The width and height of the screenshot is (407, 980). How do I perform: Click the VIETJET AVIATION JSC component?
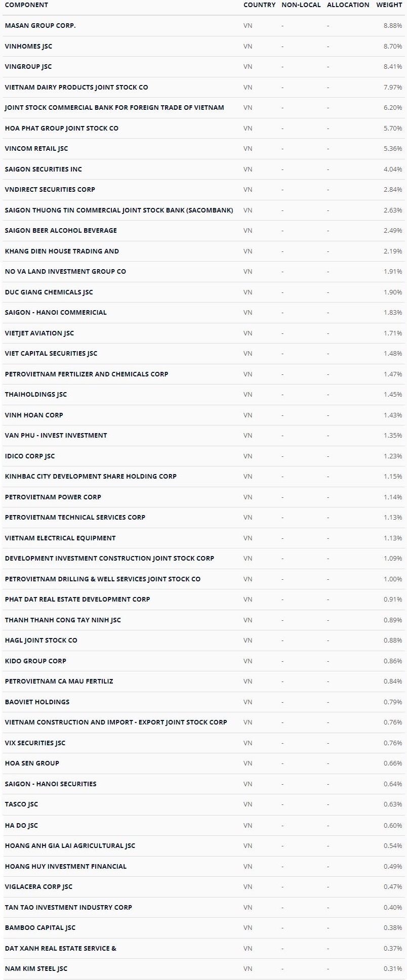point(39,333)
